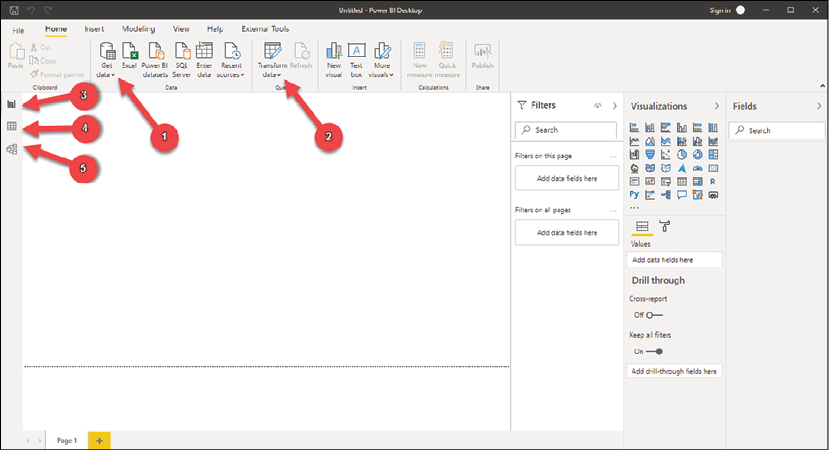Image resolution: width=829 pixels, height=450 pixels.
Task: Open the Recent sources dropdown
Action: [x=231, y=61]
